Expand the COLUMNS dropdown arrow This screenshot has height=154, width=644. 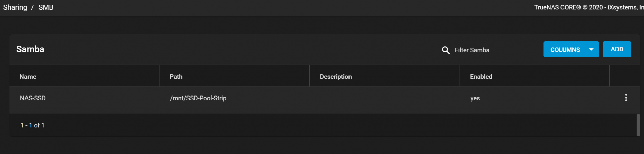[591, 50]
